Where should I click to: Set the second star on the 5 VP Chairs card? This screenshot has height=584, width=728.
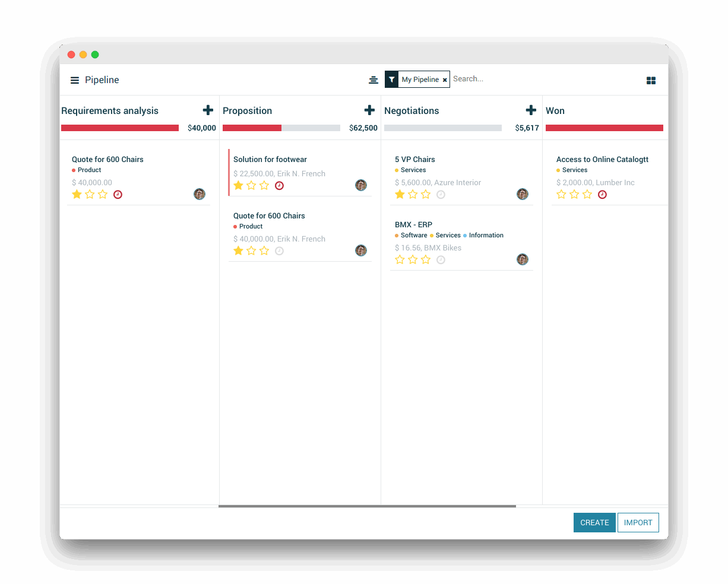(413, 195)
